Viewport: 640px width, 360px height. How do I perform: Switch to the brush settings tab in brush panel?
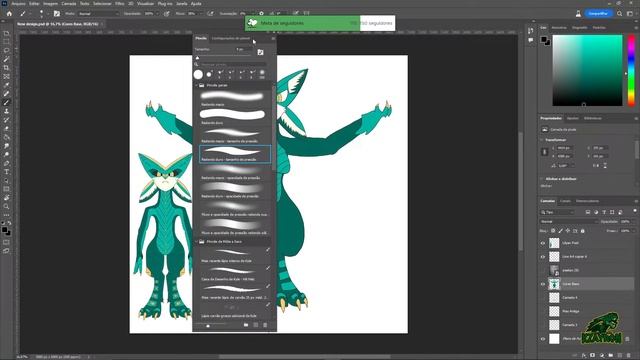pos(231,38)
